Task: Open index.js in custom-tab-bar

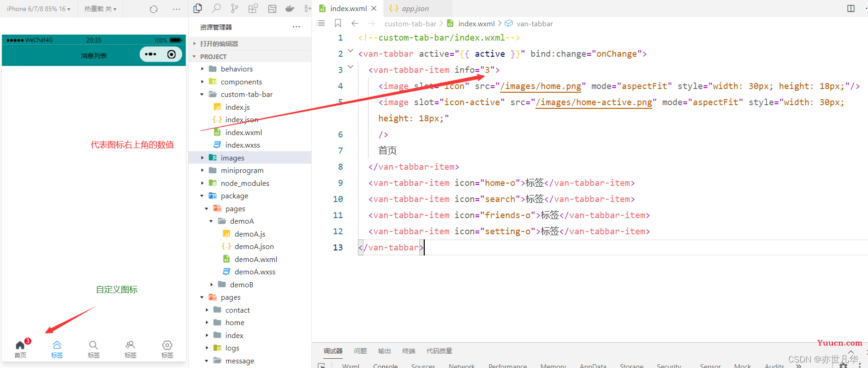Action: (238, 107)
